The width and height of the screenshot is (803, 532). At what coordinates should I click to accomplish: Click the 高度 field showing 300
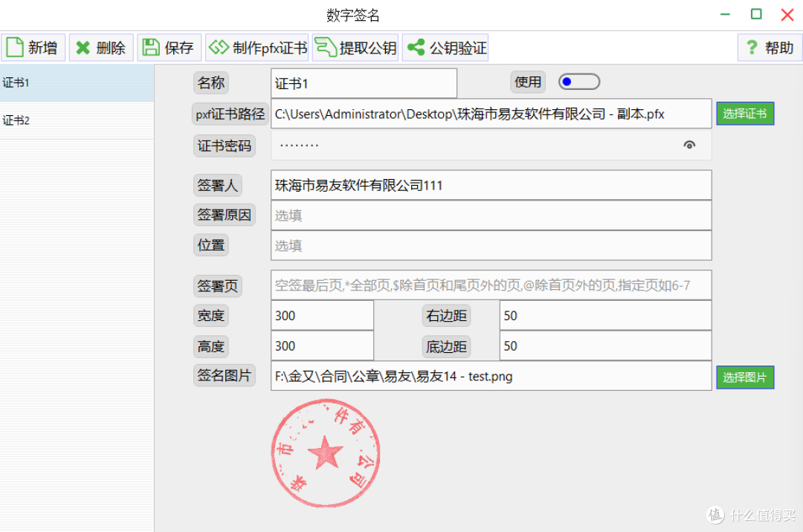[x=322, y=346]
